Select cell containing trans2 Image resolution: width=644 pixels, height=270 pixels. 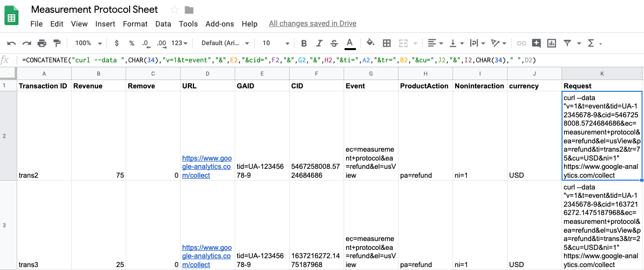(x=44, y=136)
